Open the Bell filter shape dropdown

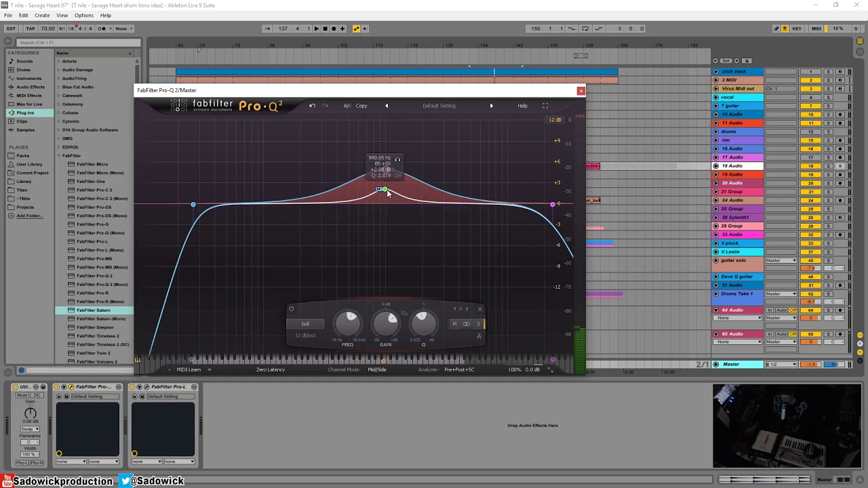point(305,324)
